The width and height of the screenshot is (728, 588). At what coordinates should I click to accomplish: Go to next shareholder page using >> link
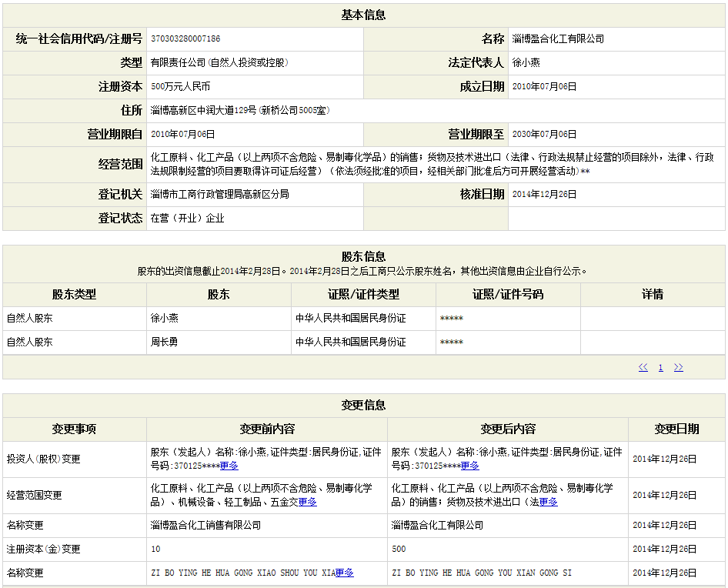(678, 368)
